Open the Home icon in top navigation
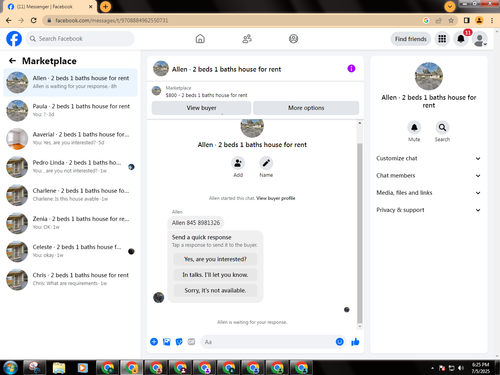Image resolution: width=500 pixels, height=375 pixels. 200,39
